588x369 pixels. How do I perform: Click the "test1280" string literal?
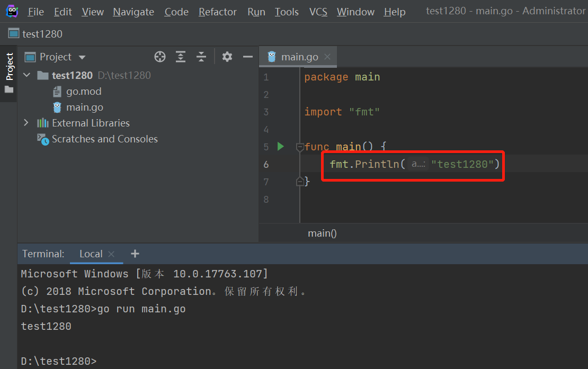[x=461, y=164]
